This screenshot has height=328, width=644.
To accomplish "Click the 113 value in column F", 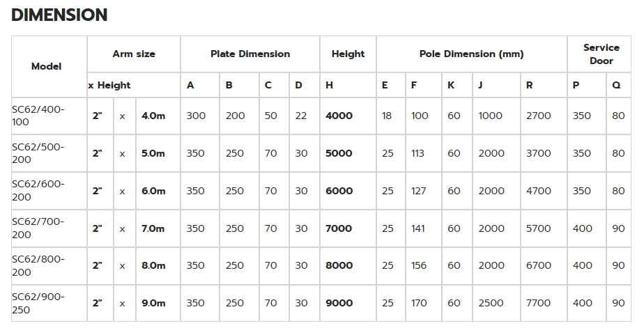I will tap(417, 153).
